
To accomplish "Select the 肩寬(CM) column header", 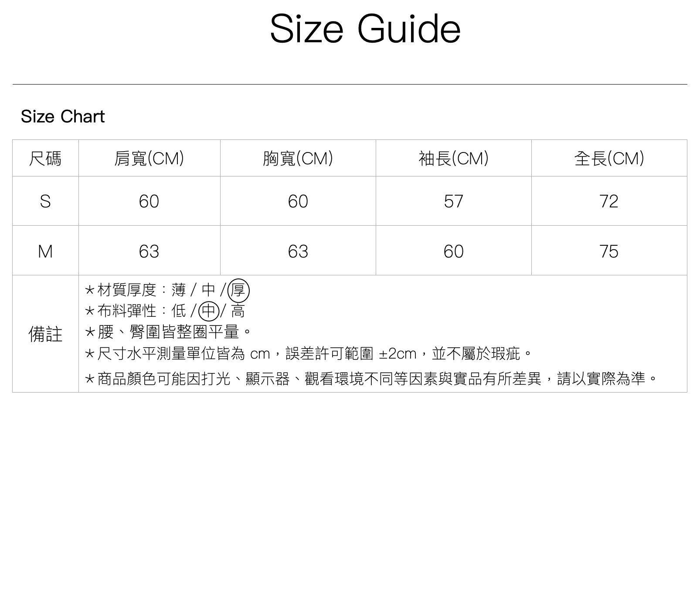I will click(149, 158).
